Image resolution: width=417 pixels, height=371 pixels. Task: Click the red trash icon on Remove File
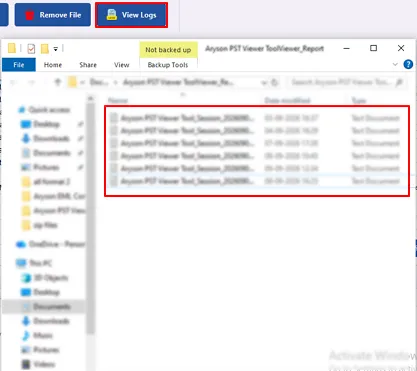pyautogui.click(x=29, y=15)
